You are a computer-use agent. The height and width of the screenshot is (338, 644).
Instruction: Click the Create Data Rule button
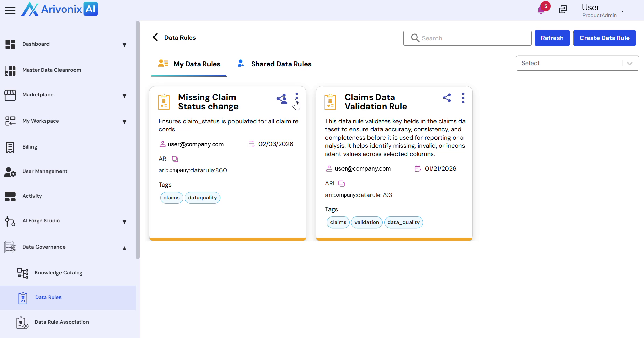click(x=604, y=38)
